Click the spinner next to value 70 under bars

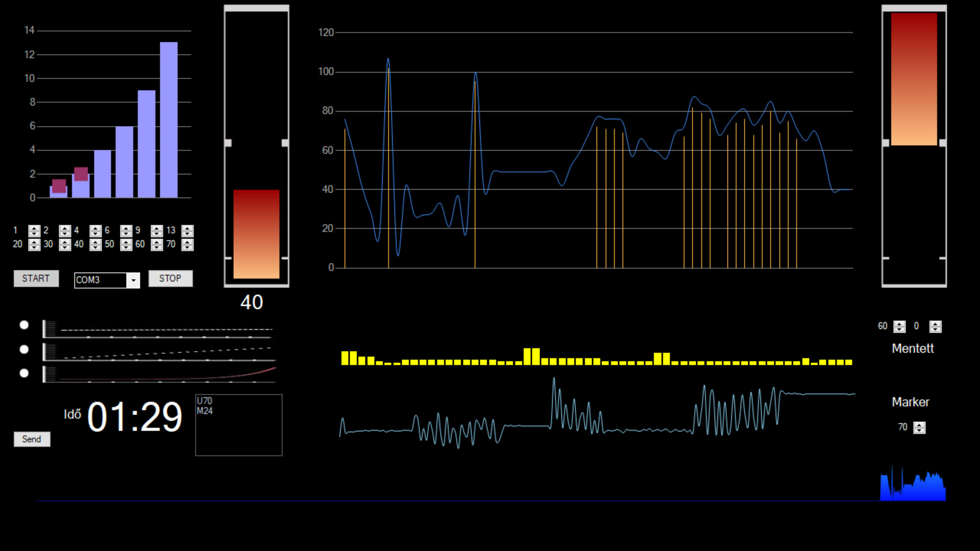pos(187,245)
